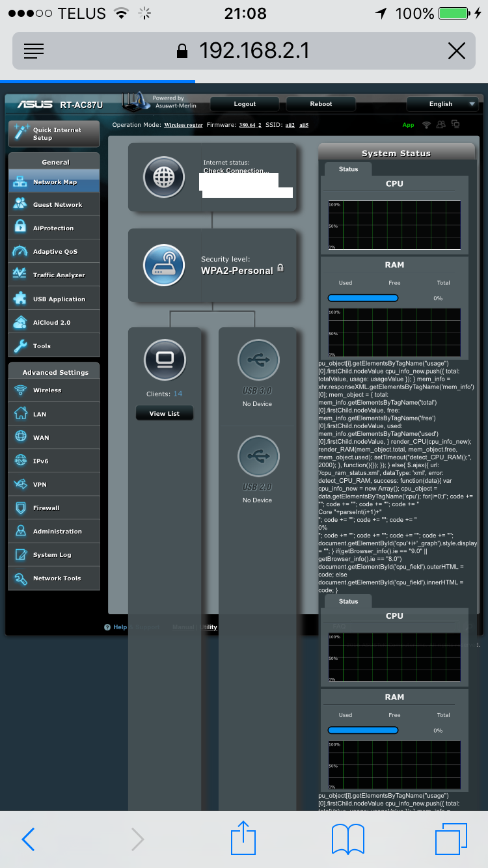Screen dimensions: 488x868
Task: Click the upper CPU usage graph
Action: (394, 225)
